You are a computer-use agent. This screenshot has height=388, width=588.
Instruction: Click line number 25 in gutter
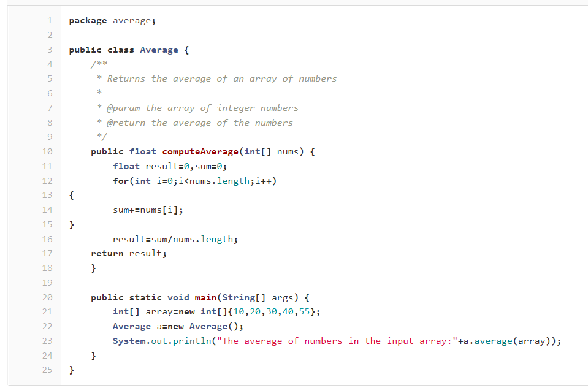(47, 370)
